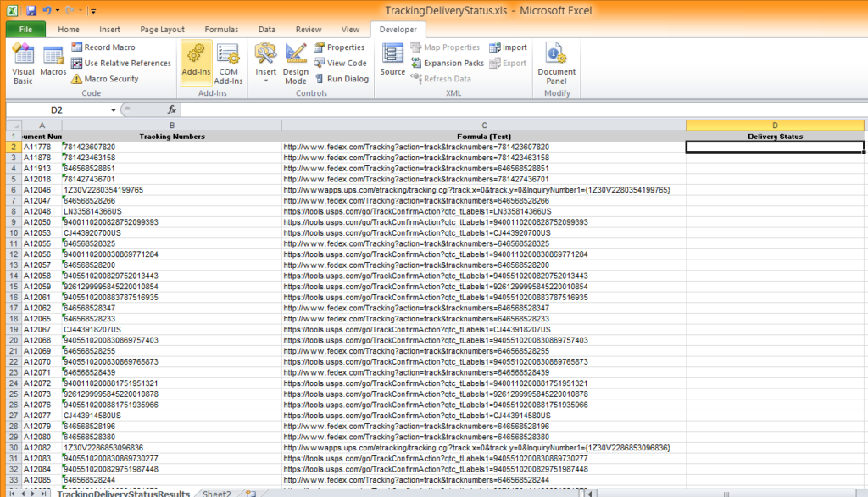Viewport: 868px width, 497px height.
Task: Select the UPS URL for 1Z30V2286853096836
Action: tap(484, 448)
